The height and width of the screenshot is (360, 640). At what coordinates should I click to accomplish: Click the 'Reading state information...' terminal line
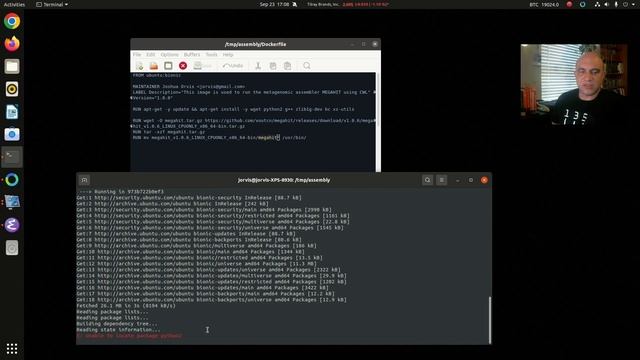118,329
